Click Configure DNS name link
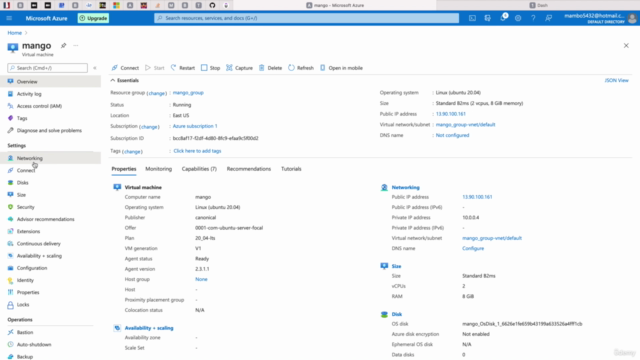This screenshot has width=640, height=360. pos(473,248)
